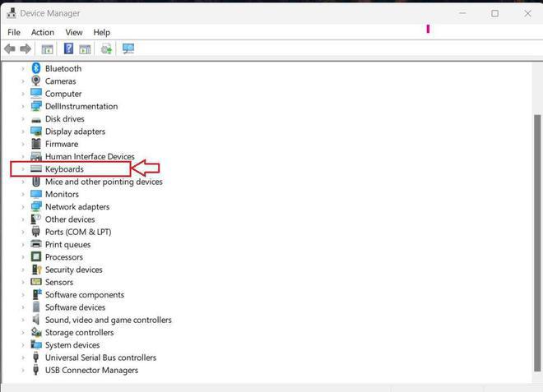The height and width of the screenshot is (392, 543).
Task: Select the Computer label
Action: tap(63, 94)
